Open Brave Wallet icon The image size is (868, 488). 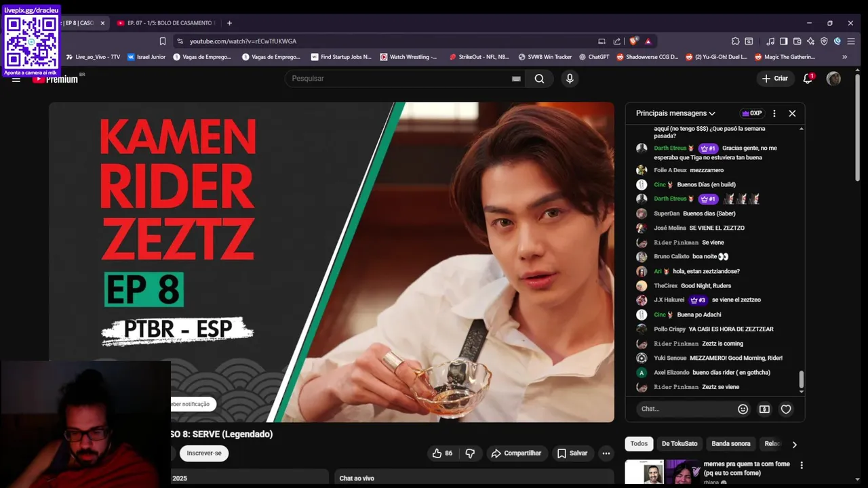tap(797, 41)
